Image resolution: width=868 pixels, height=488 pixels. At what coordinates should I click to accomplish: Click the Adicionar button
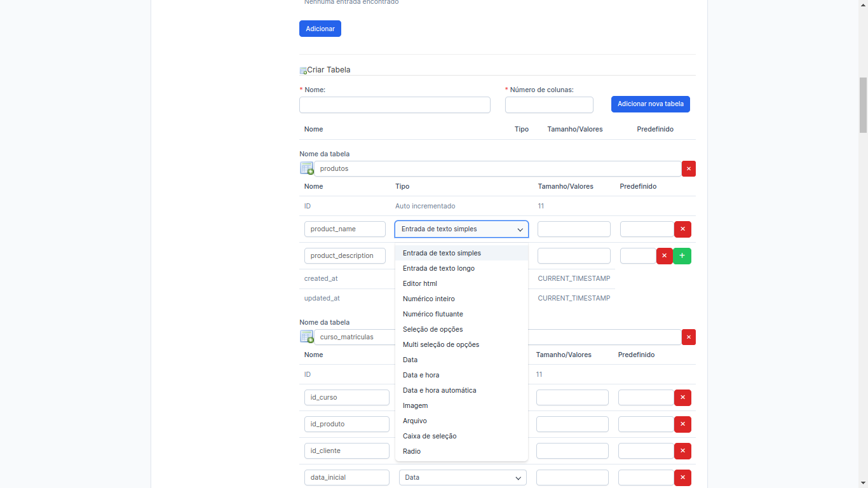tap(320, 29)
